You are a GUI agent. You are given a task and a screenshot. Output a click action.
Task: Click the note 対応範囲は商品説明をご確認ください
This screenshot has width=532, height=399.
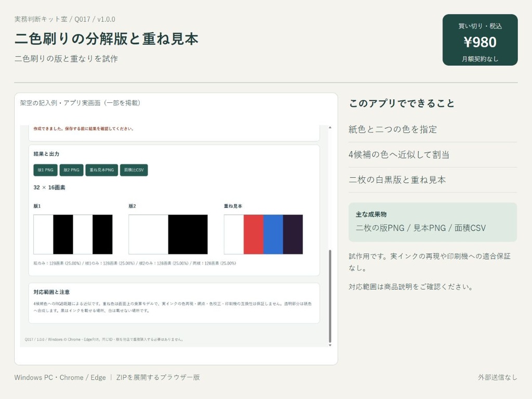tap(411, 287)
